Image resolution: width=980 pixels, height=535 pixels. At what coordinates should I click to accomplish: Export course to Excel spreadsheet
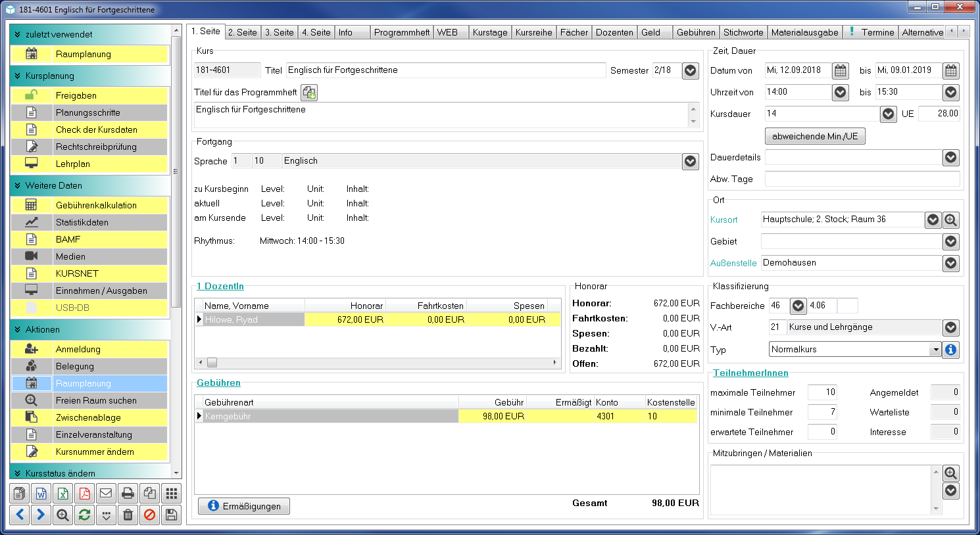point(62,493)
